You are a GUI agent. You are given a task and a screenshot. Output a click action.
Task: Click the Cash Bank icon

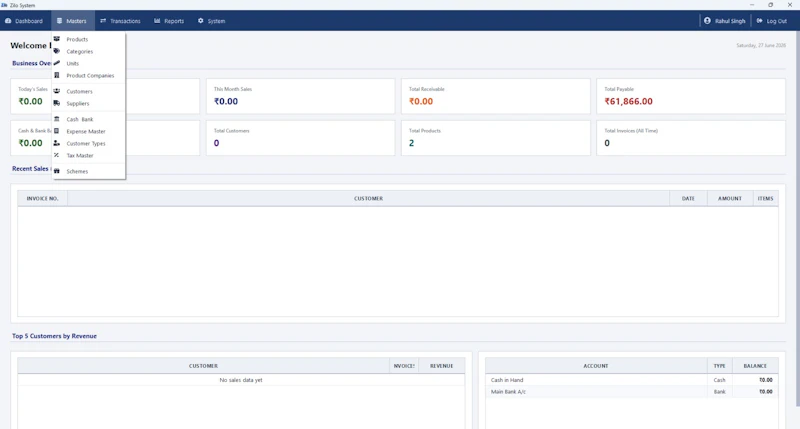click(57, 119)
